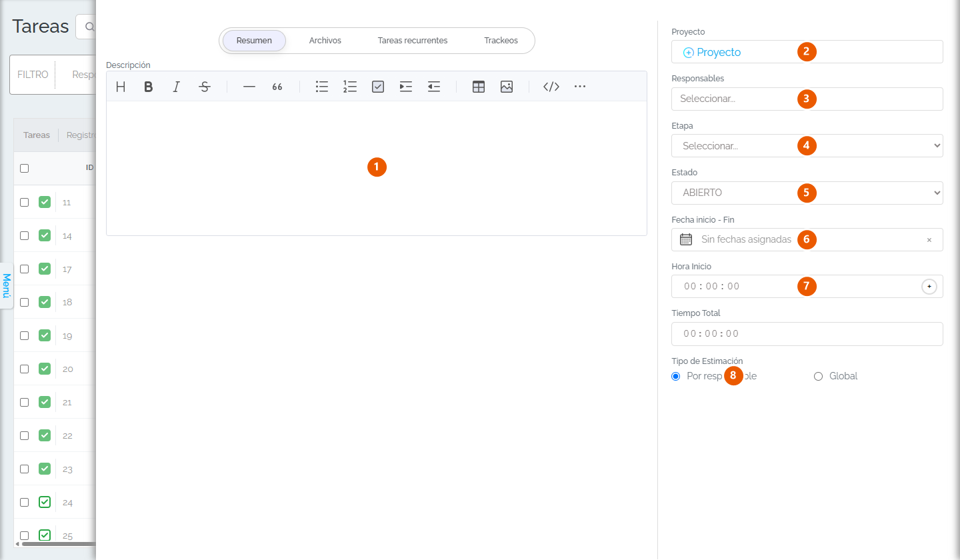Viewport: 960px width, 560px height.
Task: Insert a horizontal line
Action: coord(249,87)
